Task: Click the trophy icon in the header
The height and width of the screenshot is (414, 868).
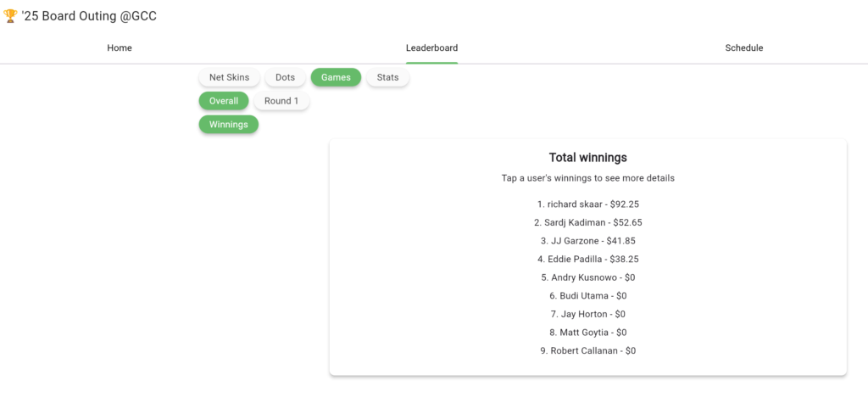Action: [x=9, y=16]
